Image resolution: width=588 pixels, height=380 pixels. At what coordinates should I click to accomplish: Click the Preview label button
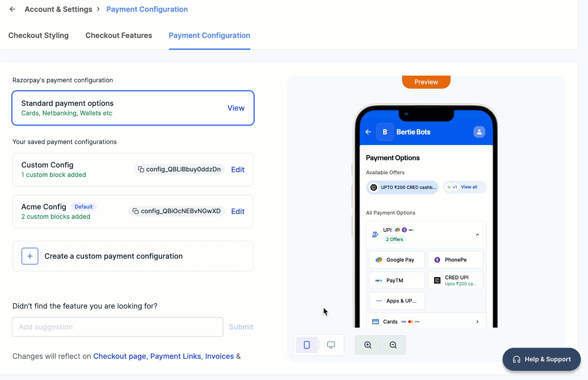[426, 82]
